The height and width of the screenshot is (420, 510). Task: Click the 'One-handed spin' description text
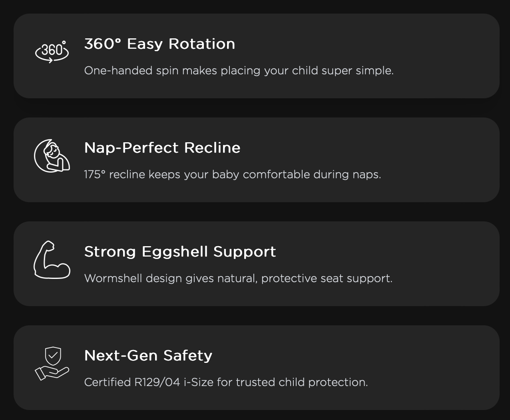[x=239, y=71]
